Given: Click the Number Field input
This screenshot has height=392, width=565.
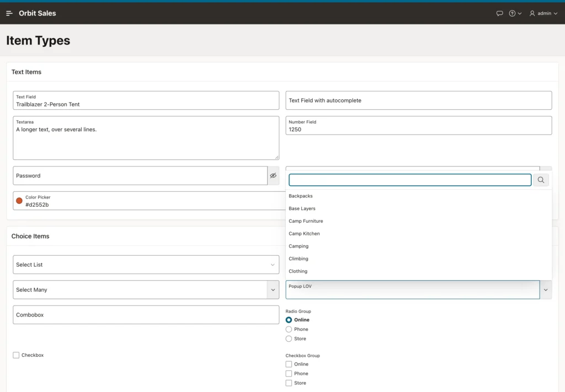Looking at the screenshot, I should coord(419,125).
